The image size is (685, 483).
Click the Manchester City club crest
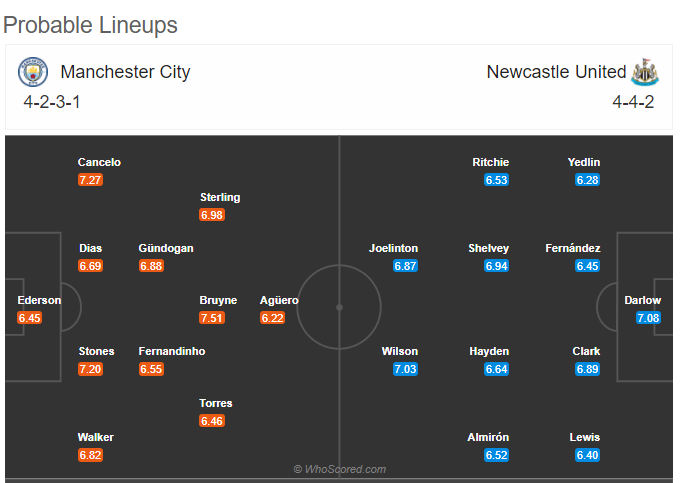[x=33, y=72]
